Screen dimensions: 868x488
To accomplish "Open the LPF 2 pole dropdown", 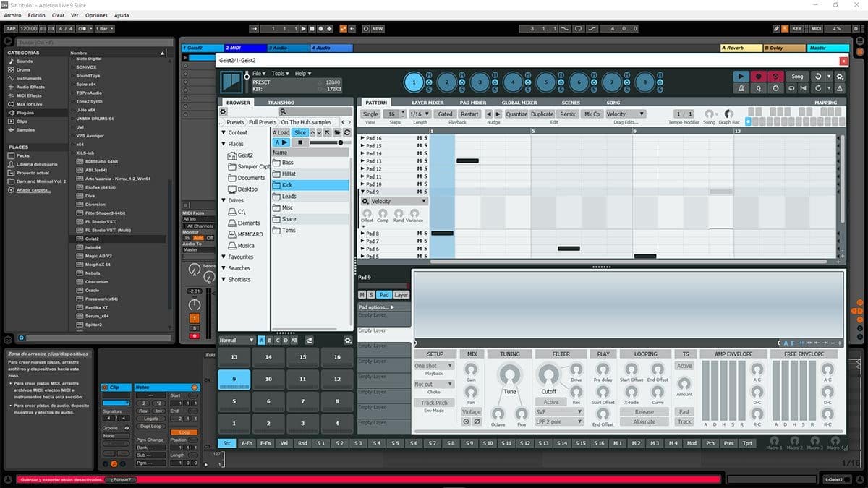I will [x=561, y=421].
